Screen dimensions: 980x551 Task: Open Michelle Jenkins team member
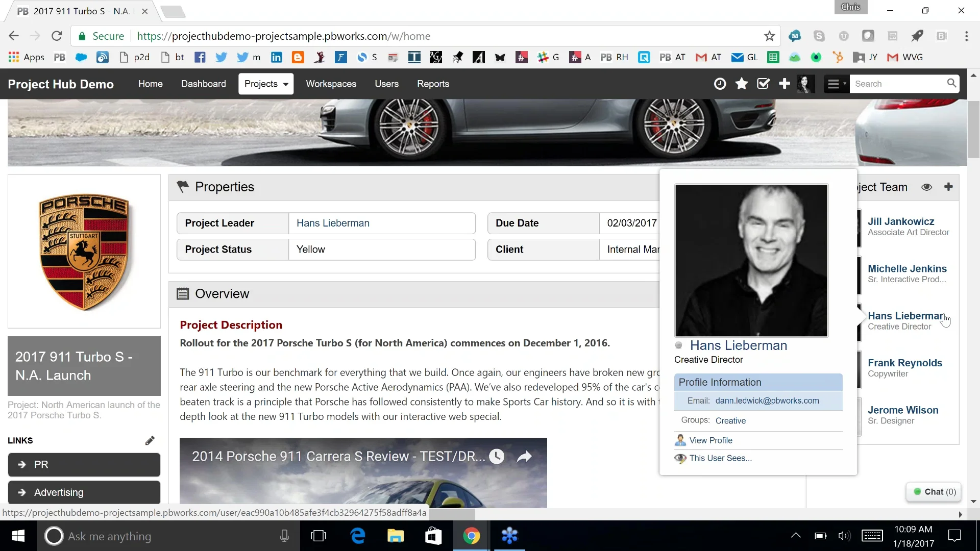pos(907,268)
